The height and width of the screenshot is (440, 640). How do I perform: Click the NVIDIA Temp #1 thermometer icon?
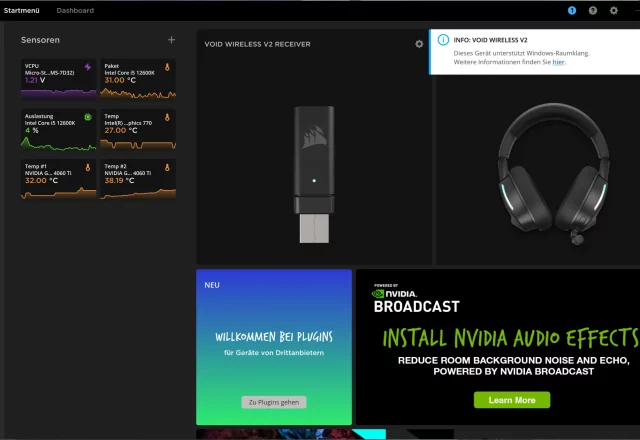(88, 167)
